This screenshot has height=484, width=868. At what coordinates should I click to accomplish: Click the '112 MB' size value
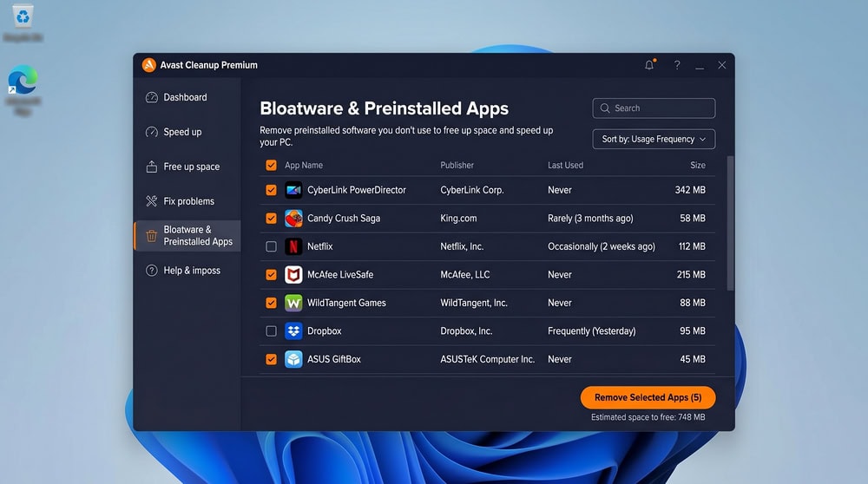point(692,246)
